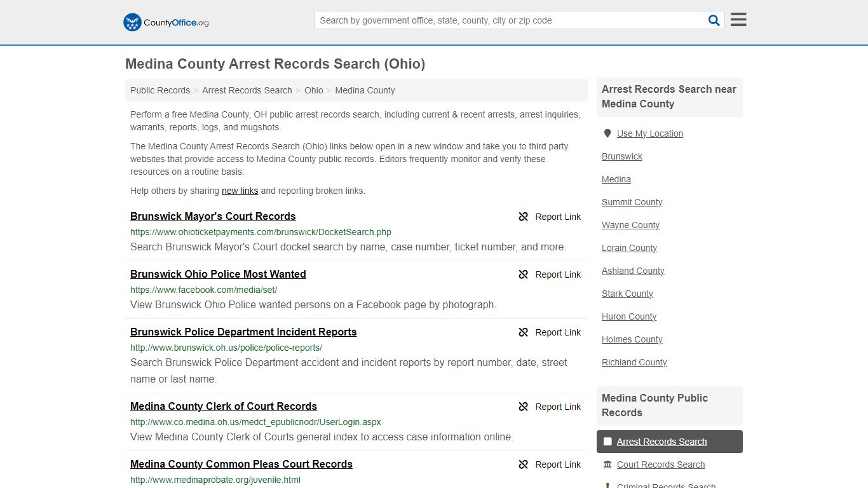Go to the Ohio breadcrumb

coord(314,90)
